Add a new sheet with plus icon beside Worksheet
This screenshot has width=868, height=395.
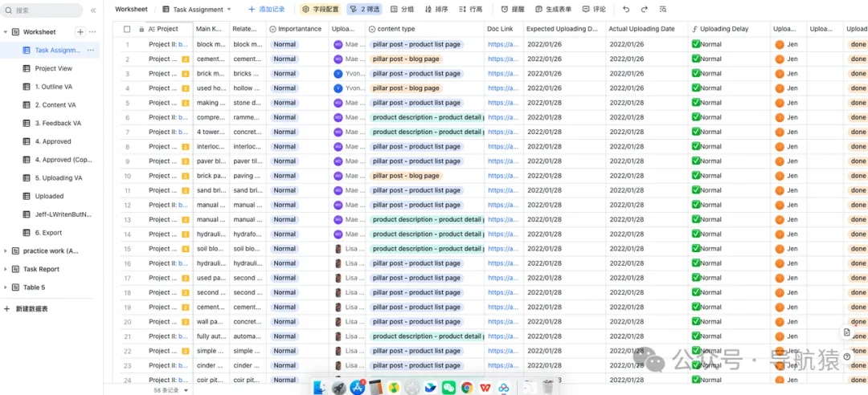pyautogui.click(x=80, y=32)
